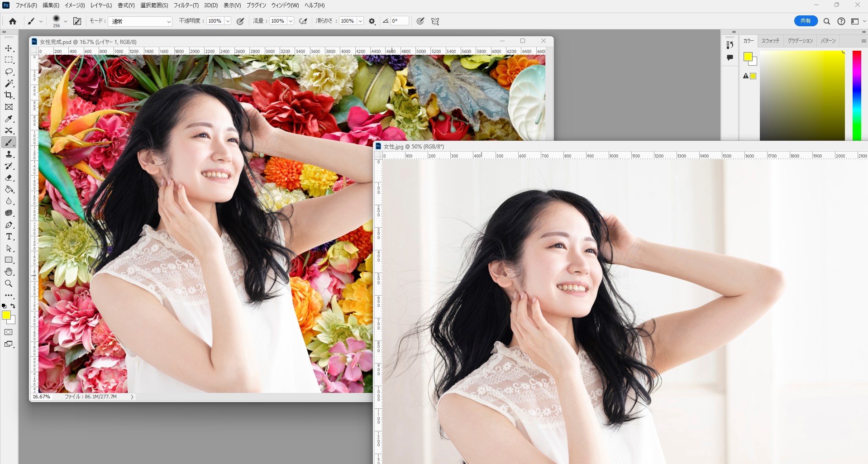
Task: Open the イメージ(I) menu
Action: (x=75, y=5)
